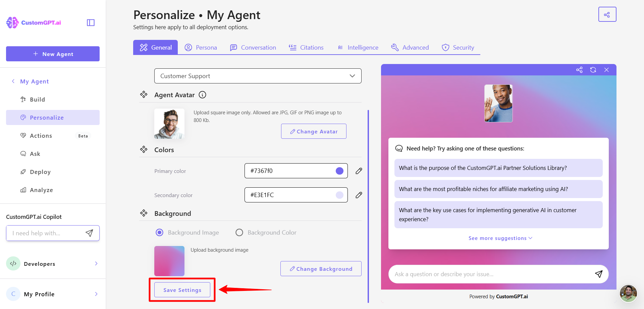
Task: Send message in chat preview
Action: pyautogui.click(x=598, y=274)
